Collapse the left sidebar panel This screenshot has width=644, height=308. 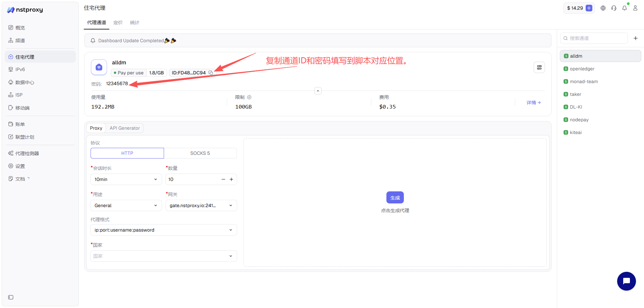point(11,297)
